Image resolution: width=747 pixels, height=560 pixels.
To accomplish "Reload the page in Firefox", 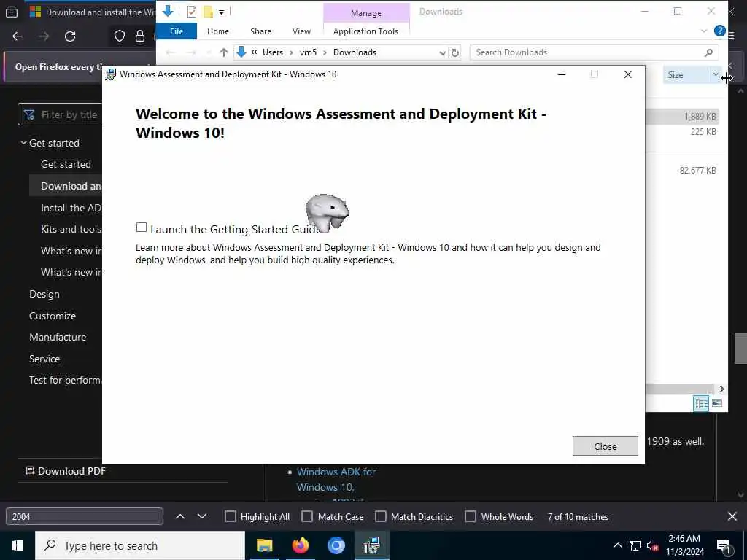I will (x=70, y=36).
